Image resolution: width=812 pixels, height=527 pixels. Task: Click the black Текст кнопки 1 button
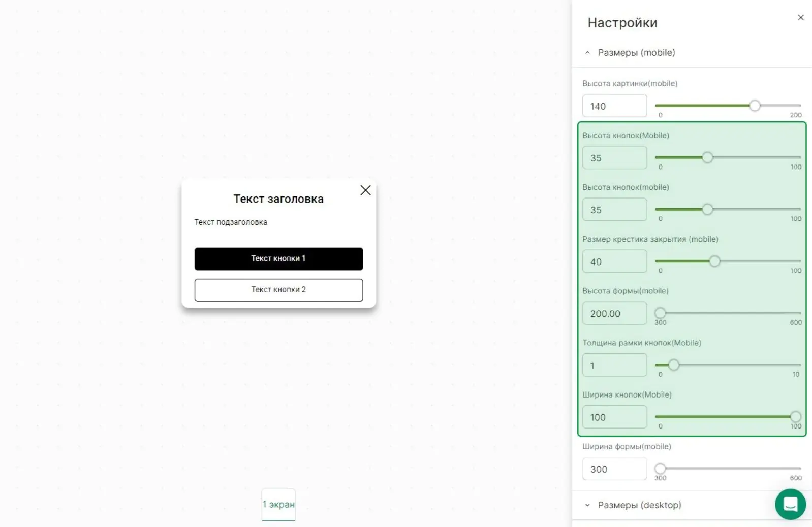point(278,259)
